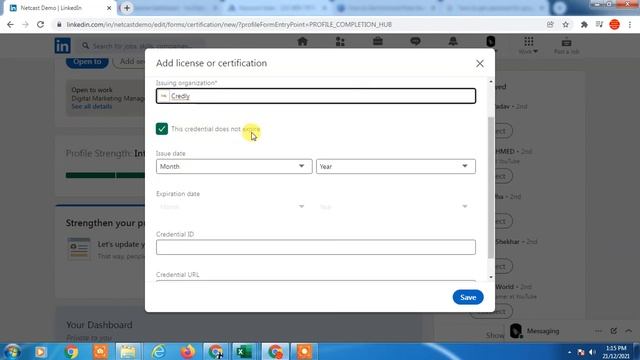This screenshot has width=640, height=360.
Task: Expand Messaging panel with the chevron
Action: point(629,331)
